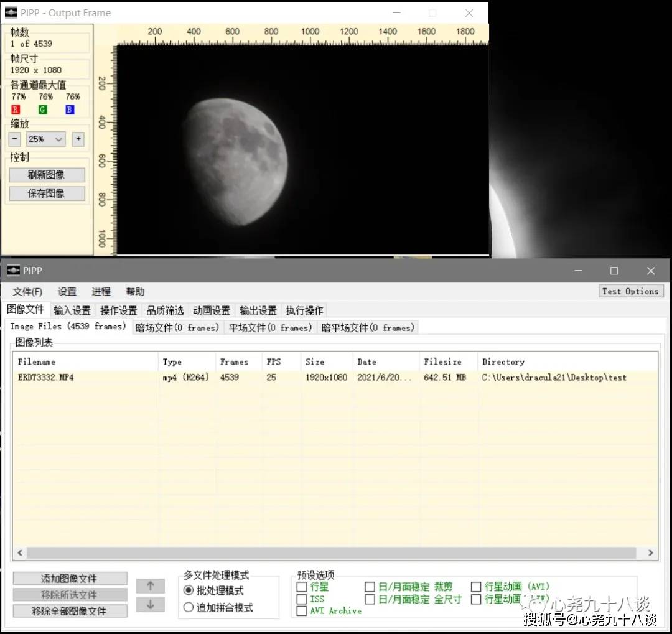Switch to the 执行操作 tab
The height and width of the screenshot is (634, 672).
[x=305, y=310]
